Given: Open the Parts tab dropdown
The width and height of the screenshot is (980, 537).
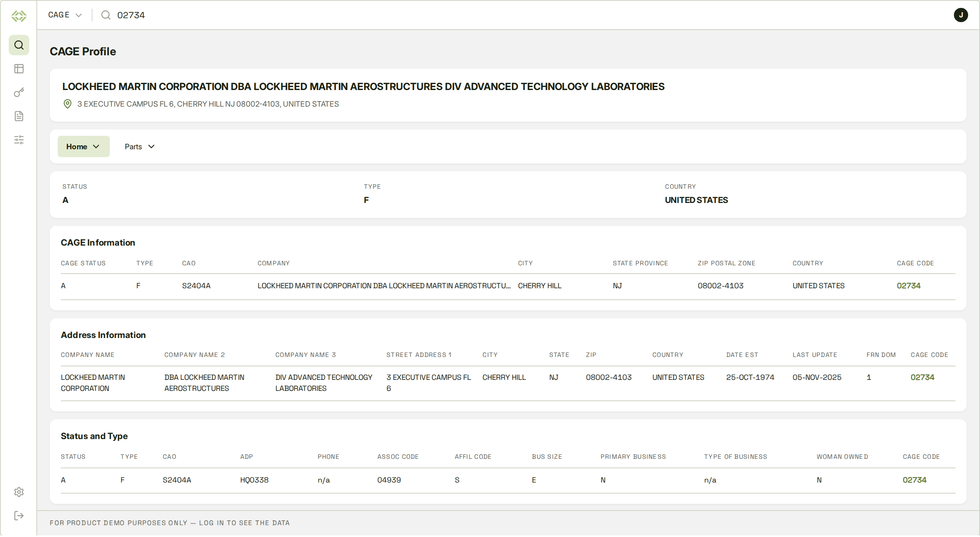Looking at the screenshot, I should click(x=139, y=146).
